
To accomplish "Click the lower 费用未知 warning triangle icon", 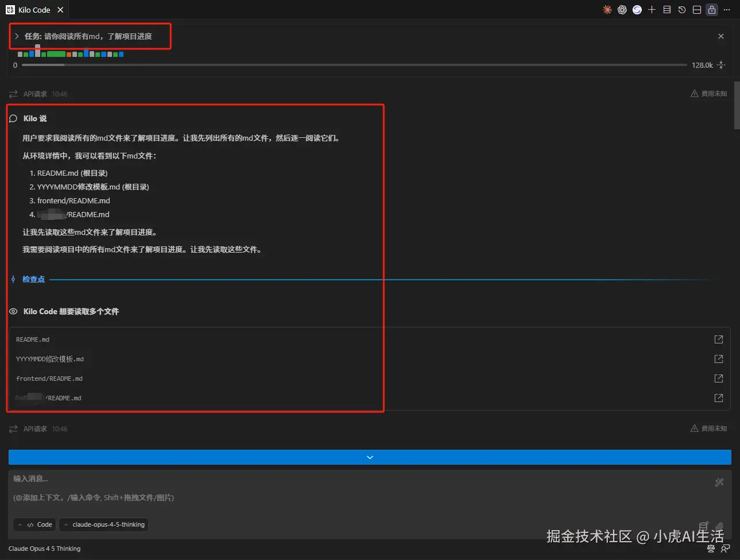I will pos(695,428).
